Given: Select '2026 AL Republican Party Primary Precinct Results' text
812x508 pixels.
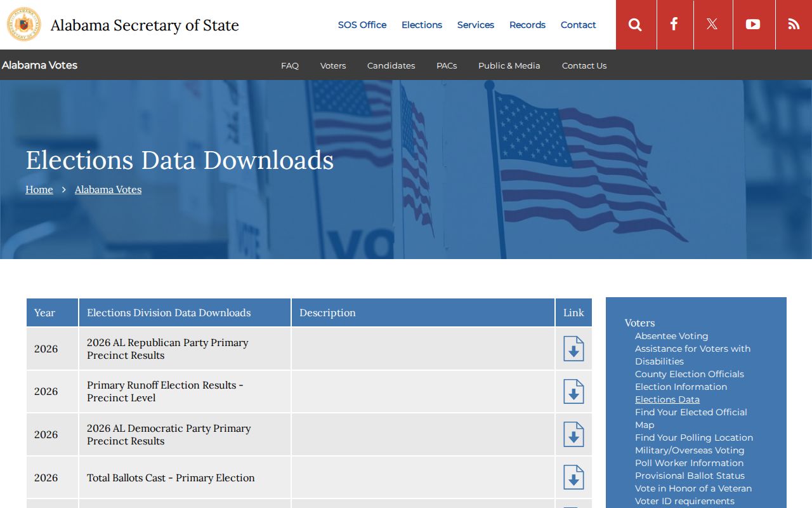Looking at the screenshot, I should pos(167,349).
